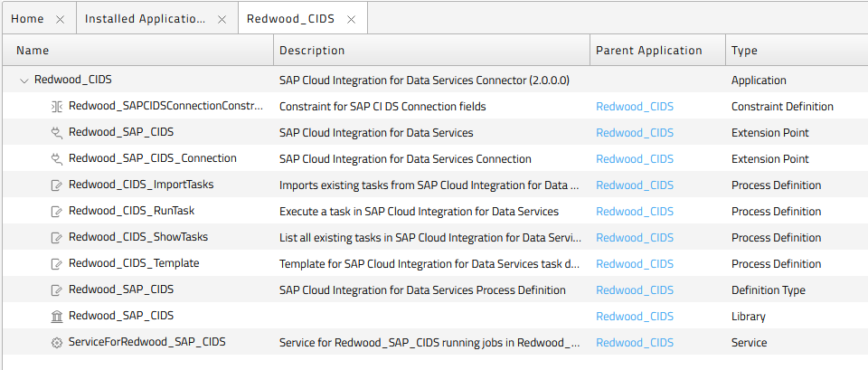
Task: Click the gear icon beside ServiceForRedwood_SAP_CIDS
Action: (56, 343)
